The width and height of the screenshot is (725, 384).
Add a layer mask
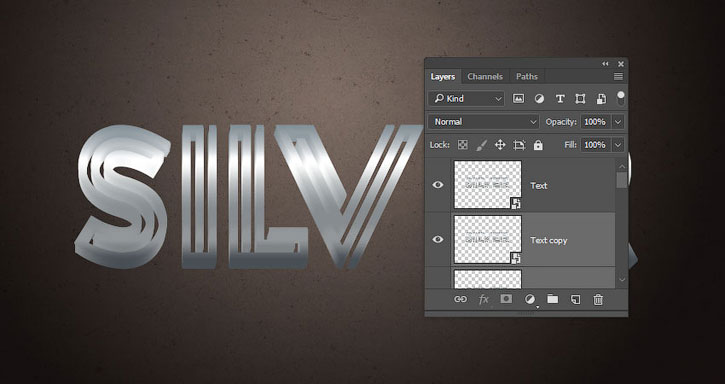[506, 299]
